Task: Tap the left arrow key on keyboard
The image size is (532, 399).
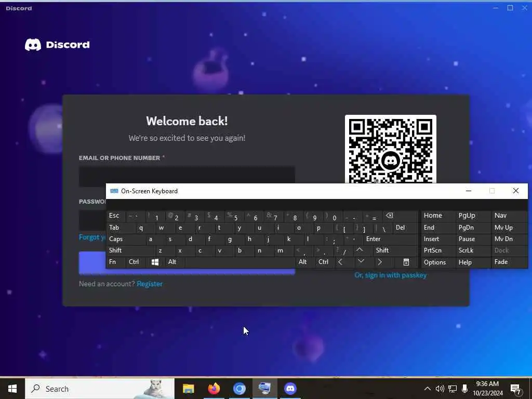Action: (340, 262)
